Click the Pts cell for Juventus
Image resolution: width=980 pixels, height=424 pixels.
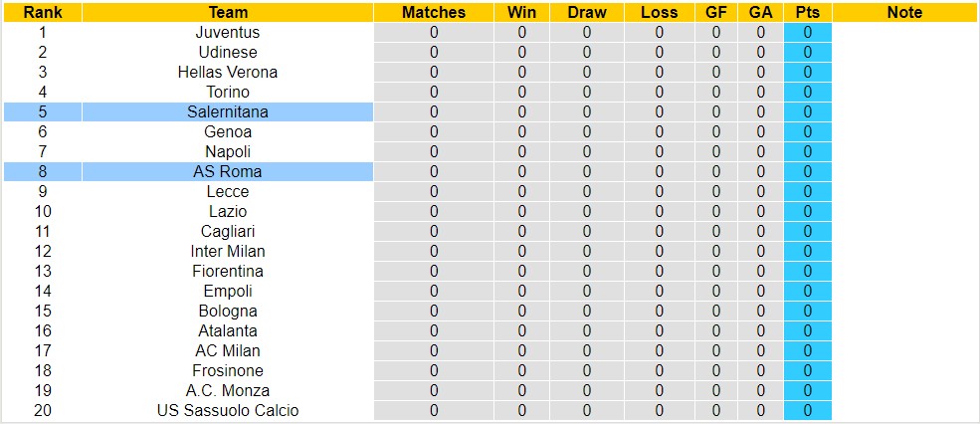pyautogui.click(x=807, y=32)
